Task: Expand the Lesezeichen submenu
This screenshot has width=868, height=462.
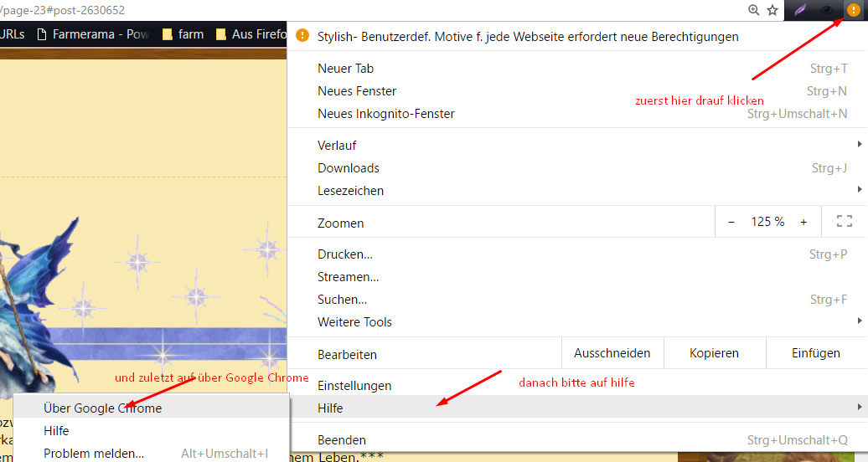Action: click(x=577, y=191)
